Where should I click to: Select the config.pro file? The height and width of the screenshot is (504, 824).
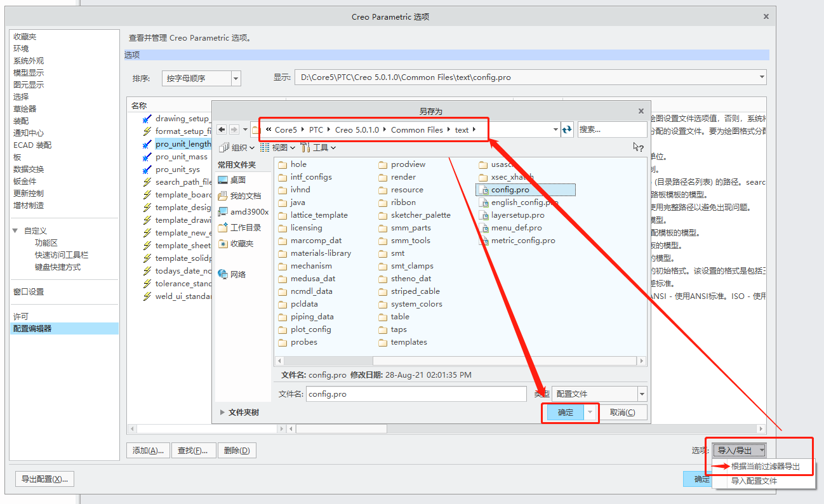525,190
